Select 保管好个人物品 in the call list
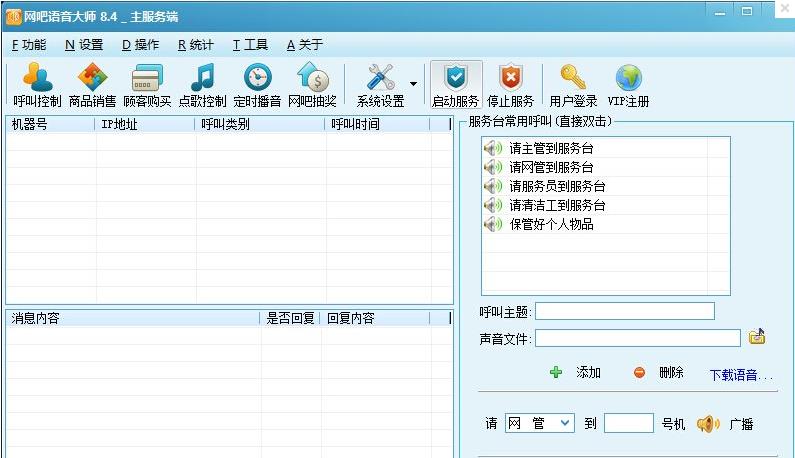This screenshot has height=458, width=795. pos(551,224)
